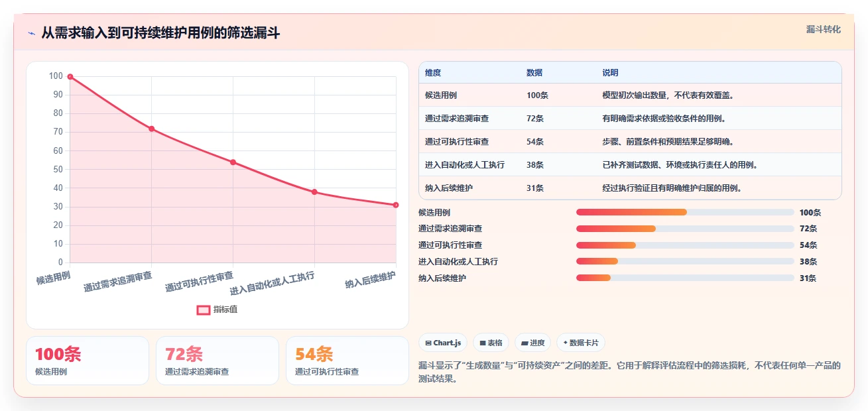Click the chart data point at 38

(314, 192)
